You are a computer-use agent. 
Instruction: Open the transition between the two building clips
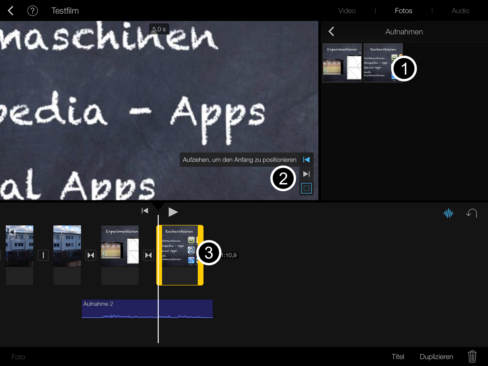(43, 255)
